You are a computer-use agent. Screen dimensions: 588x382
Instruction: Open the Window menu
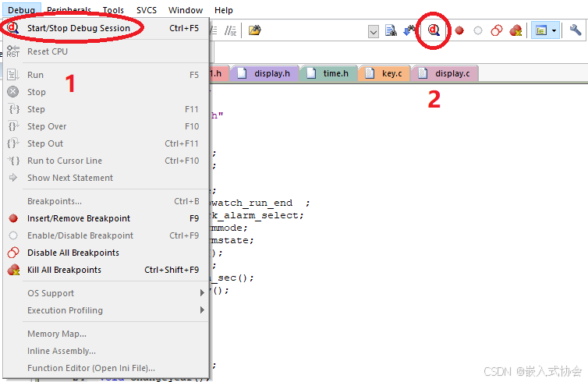186,10
